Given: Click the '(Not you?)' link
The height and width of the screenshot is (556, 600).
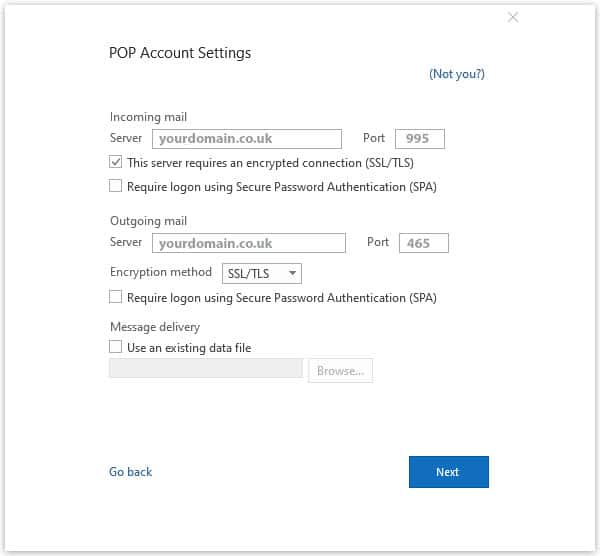Looking at the screenshot, I should click(x=456, y=74).
